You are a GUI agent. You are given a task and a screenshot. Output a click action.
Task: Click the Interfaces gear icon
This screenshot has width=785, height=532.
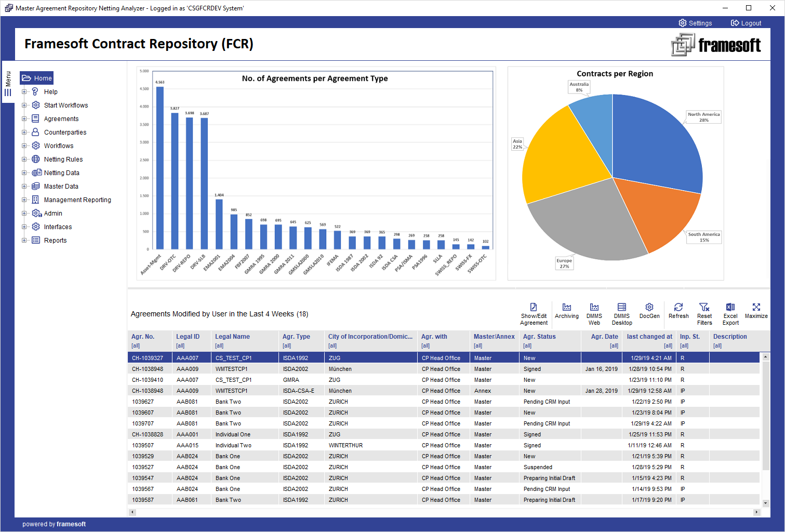36,227
